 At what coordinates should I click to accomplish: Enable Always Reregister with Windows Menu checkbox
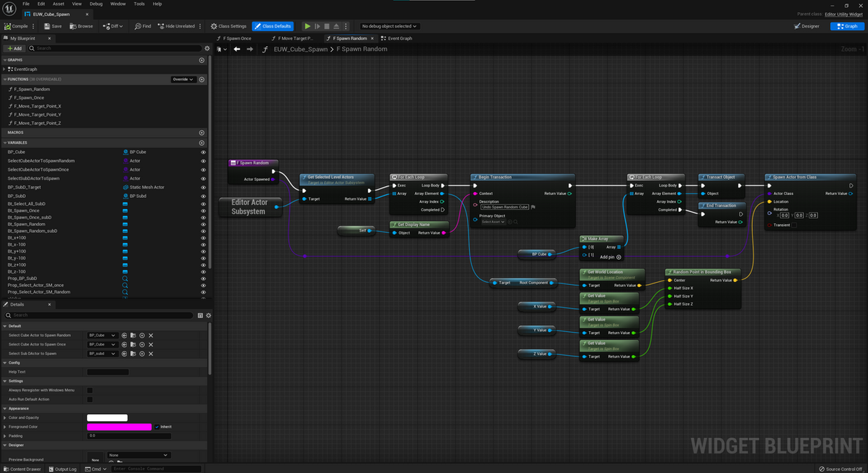coord(90,390)
